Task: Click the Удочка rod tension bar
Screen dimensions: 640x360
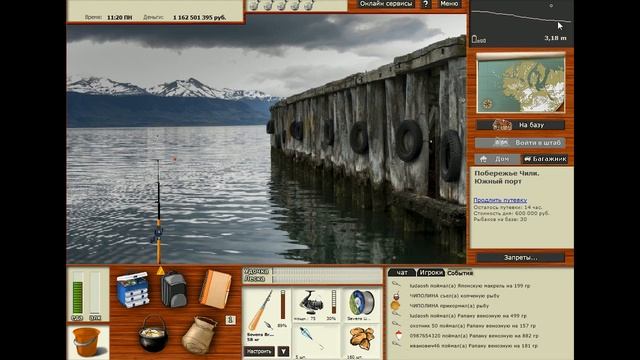Action: click(327, 271)
